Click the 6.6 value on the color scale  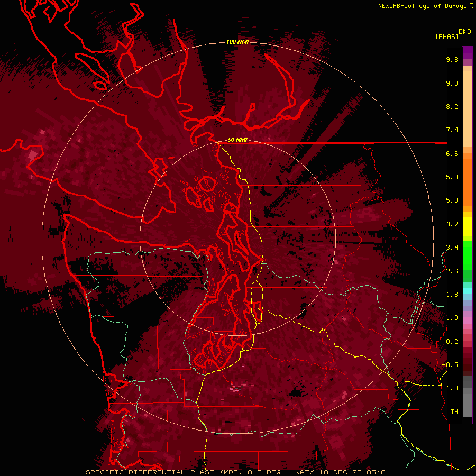point(452,154)
